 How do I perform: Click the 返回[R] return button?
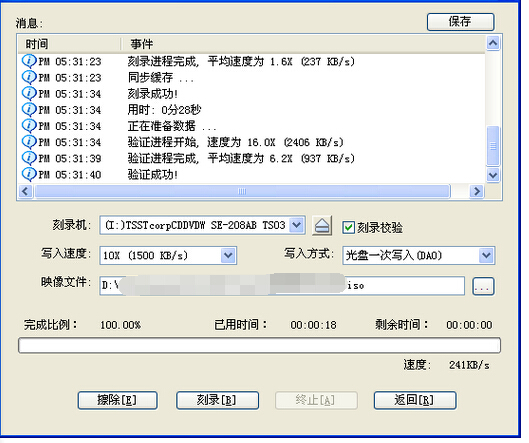tap(415, 400)
